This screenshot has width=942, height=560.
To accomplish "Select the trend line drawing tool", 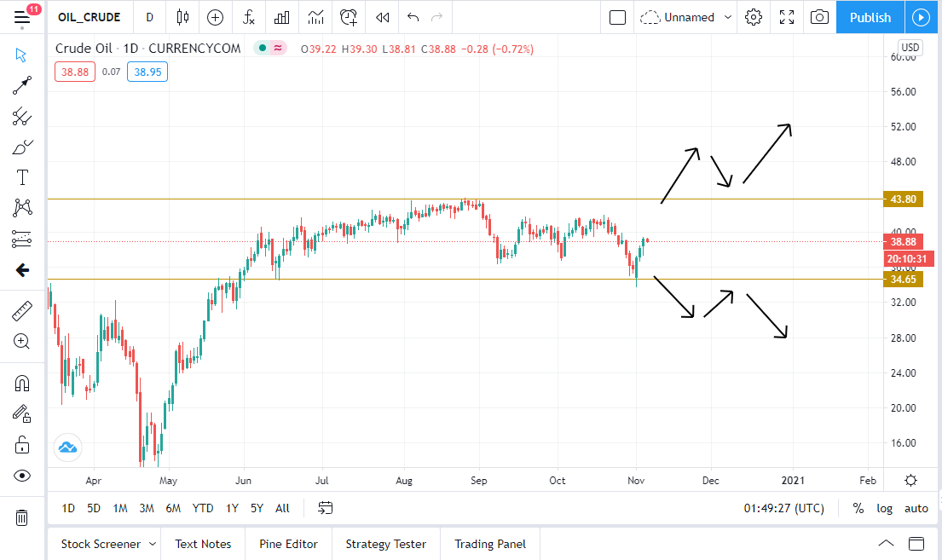I will pos(22,85).
